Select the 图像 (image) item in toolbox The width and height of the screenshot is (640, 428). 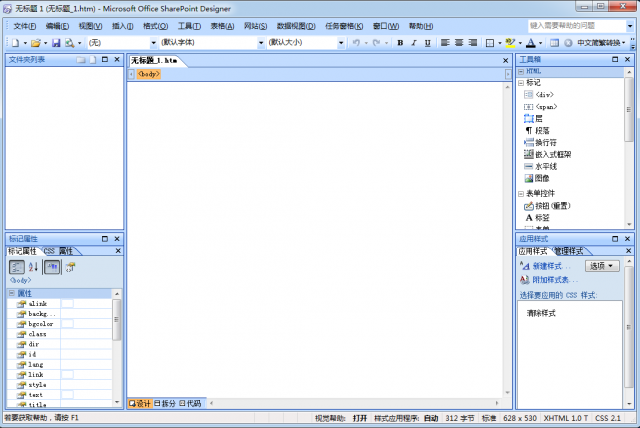(541, 178)
